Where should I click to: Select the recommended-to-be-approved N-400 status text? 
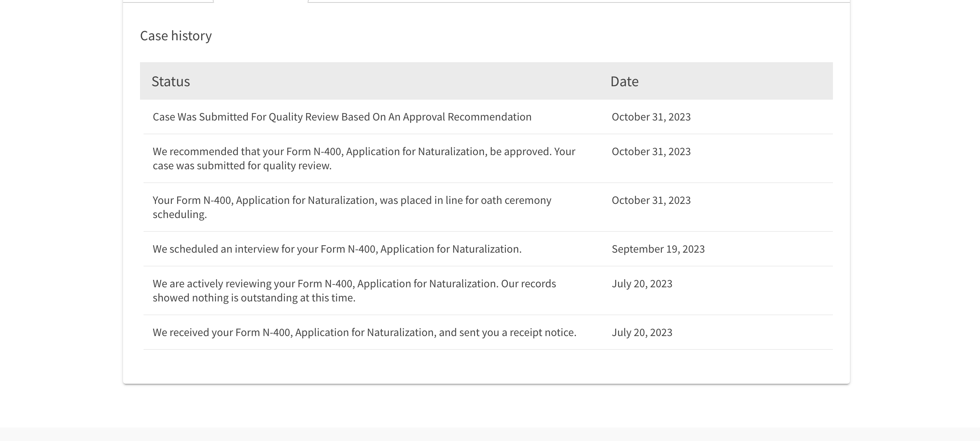[x=364, y=158]
